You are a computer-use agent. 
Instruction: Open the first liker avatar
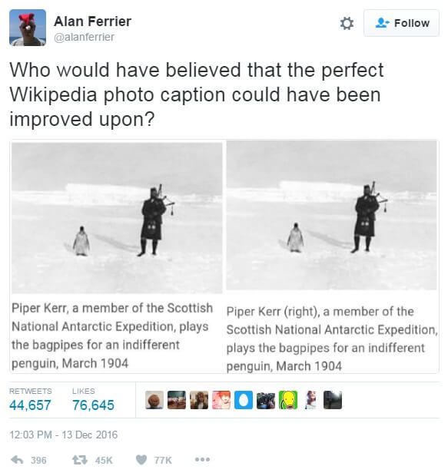tap(154, 400)
